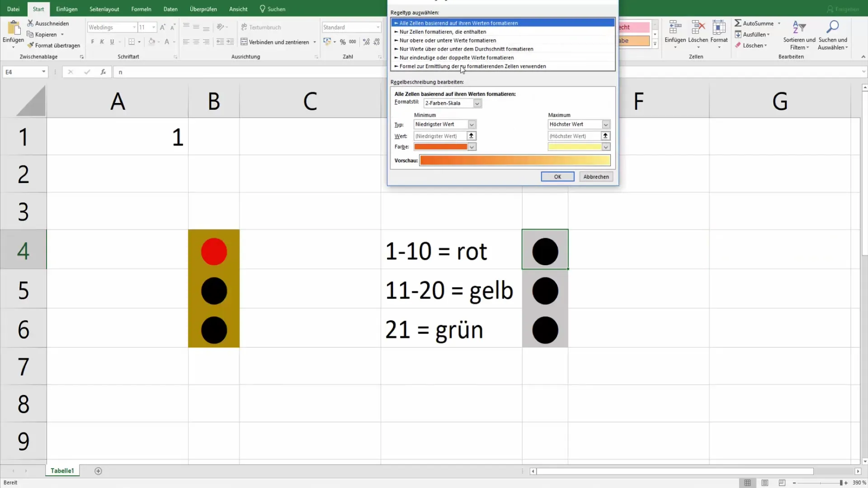The width and height of the screenshot is (868, 488).
Task: Align text to middle of cell
Action: tap(196, 27)
